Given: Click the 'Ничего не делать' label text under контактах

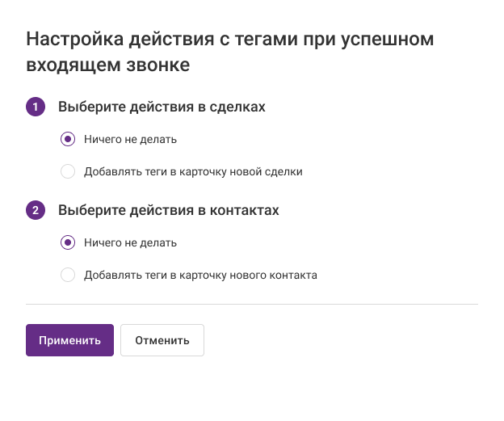Looking at the screenshot, I should point(130,242).
